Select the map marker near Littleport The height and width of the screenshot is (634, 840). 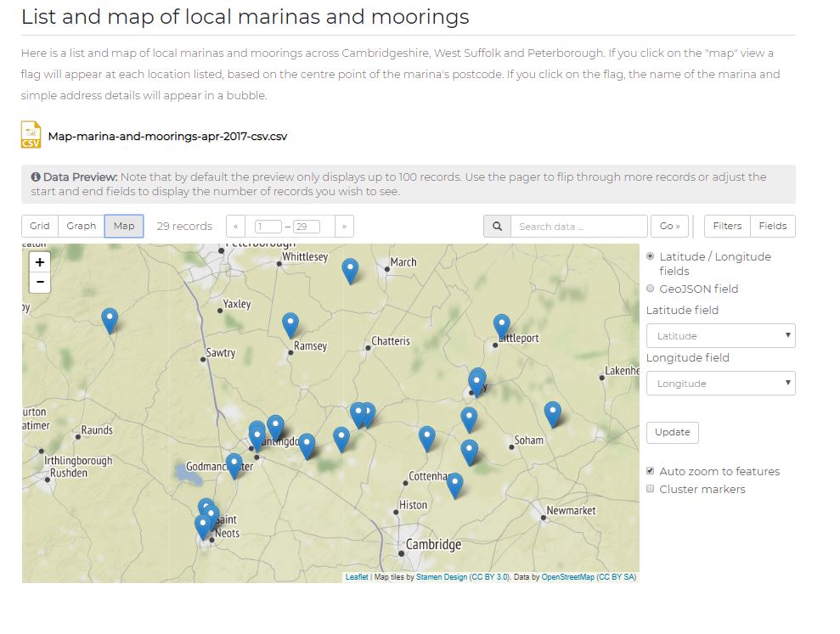coord(501,323)
